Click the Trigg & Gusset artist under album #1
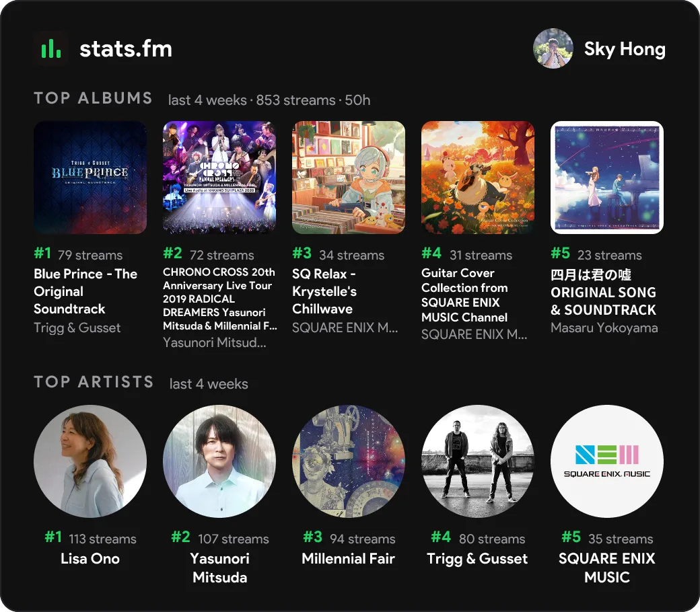The height and width of the screenshot is (612, 700). [x=77, y=328]
